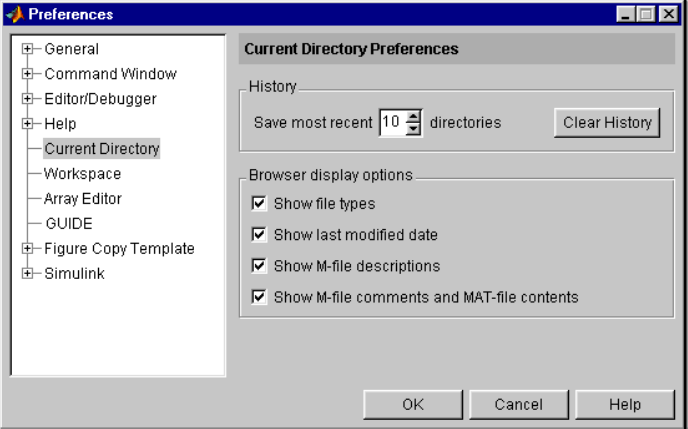Screen dimensions: 688x429
Task: Increase recent directories count with up arrow
Action: point(413,117)
